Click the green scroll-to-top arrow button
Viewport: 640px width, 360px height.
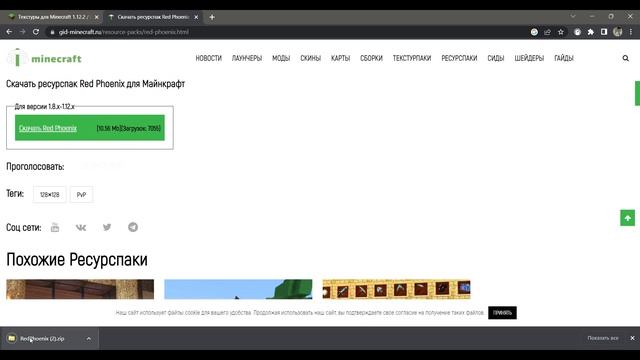[628, 218]
